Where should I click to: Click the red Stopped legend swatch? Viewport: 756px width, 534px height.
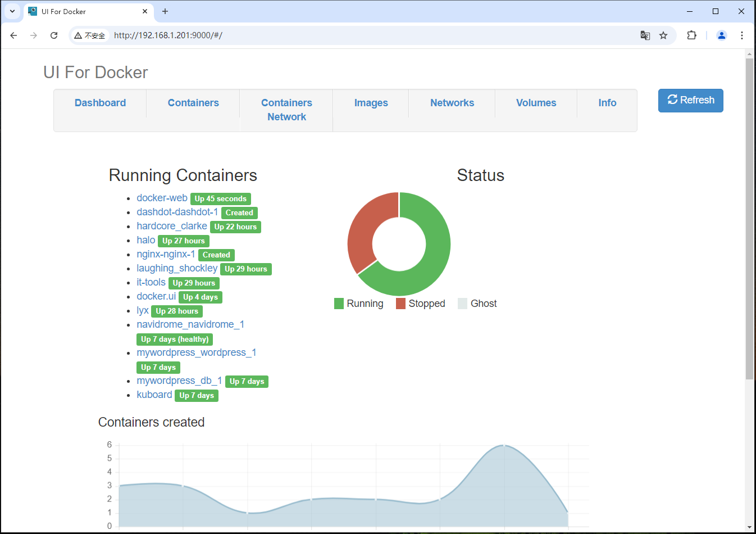click(x=400, y=304)
